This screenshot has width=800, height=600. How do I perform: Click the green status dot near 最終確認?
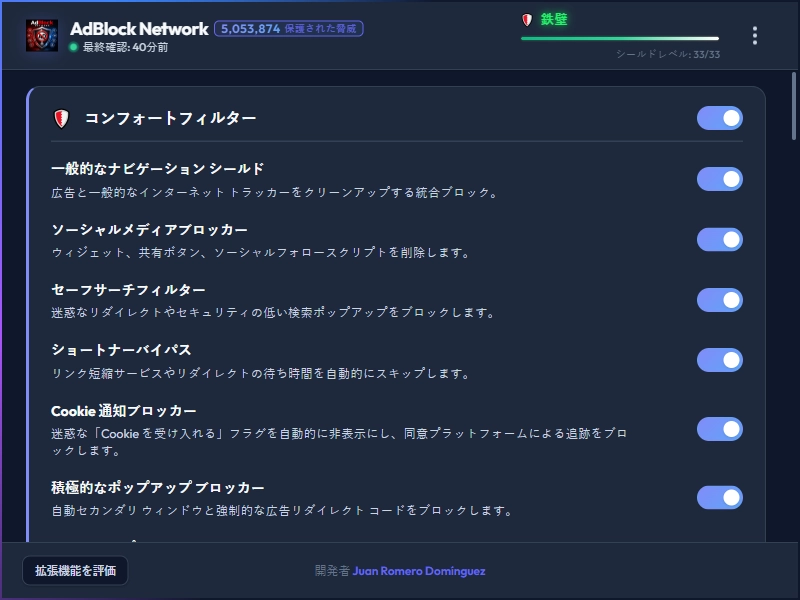pyautogui.click(x=73, y=47)
